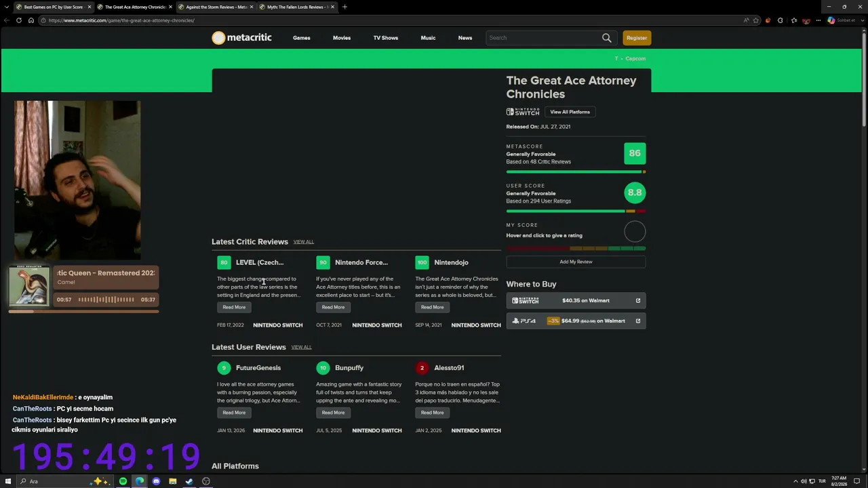Open Steam from the taskbar
Image resolution: width=868 pixels, height=488 pixels.
[x=189, y=481]
